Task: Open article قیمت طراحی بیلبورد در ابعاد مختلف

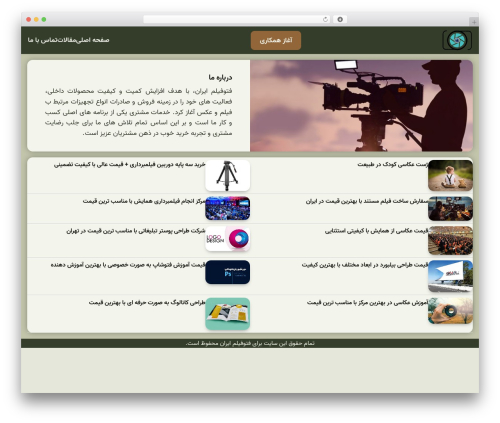Action: point(365,265)
